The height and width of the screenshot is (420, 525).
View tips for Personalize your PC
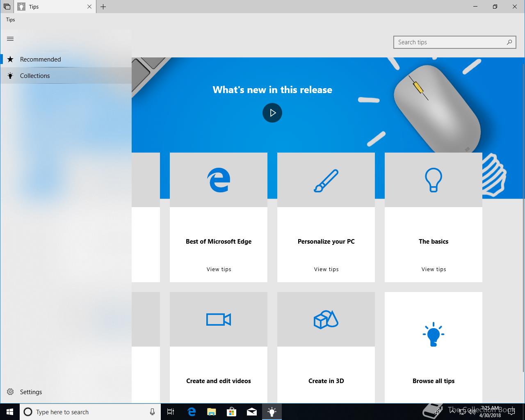coord(326,269)
